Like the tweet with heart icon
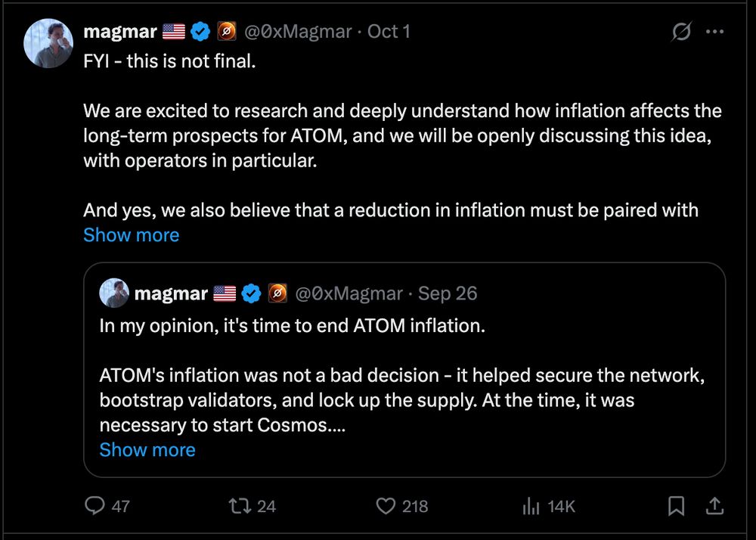This screenshot has width=756, height=540. pyautogui.click(x=386, y=505)
